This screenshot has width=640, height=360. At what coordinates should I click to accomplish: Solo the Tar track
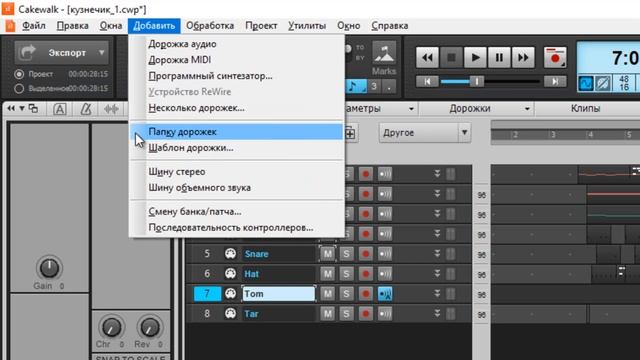click(346, 314)
